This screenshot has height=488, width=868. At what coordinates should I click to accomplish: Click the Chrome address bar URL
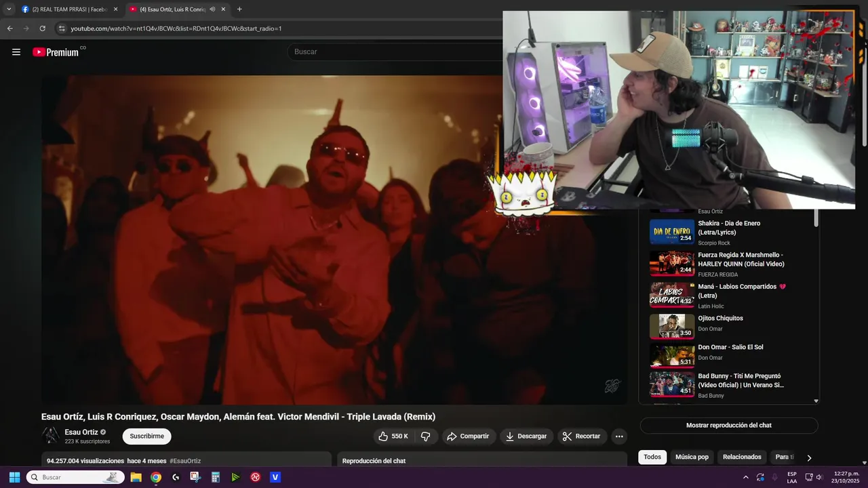176,28
